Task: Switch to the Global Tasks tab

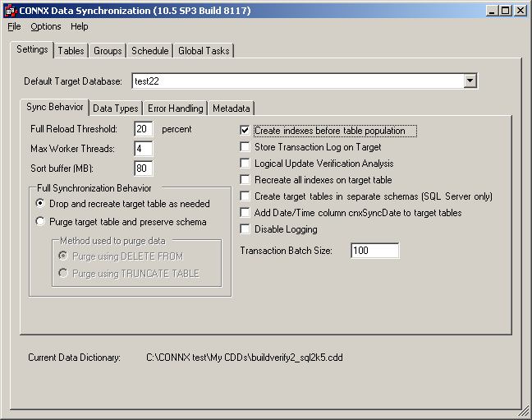Action: pos(204,51)
